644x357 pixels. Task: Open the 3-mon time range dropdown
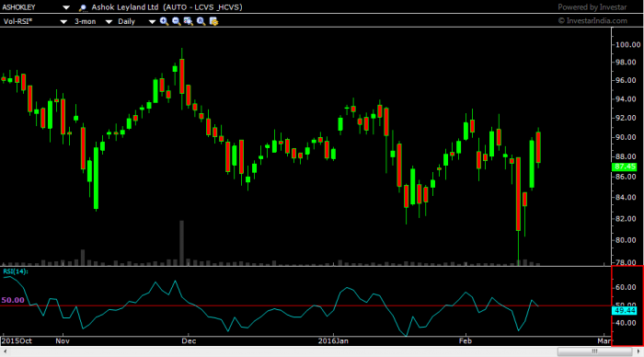pos(109,22)
